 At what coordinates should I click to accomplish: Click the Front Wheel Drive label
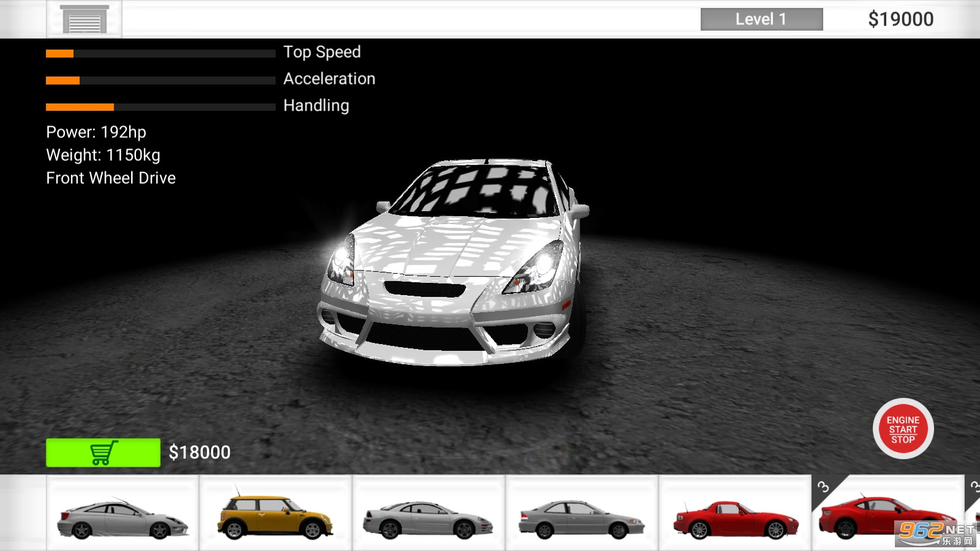[111, 178]
